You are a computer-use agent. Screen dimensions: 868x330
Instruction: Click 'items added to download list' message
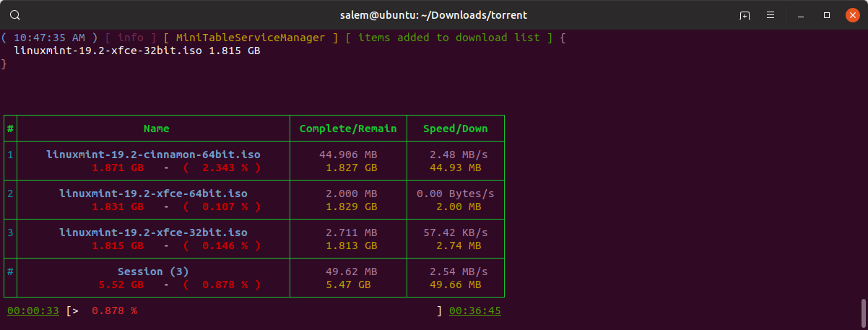[449, 38]
